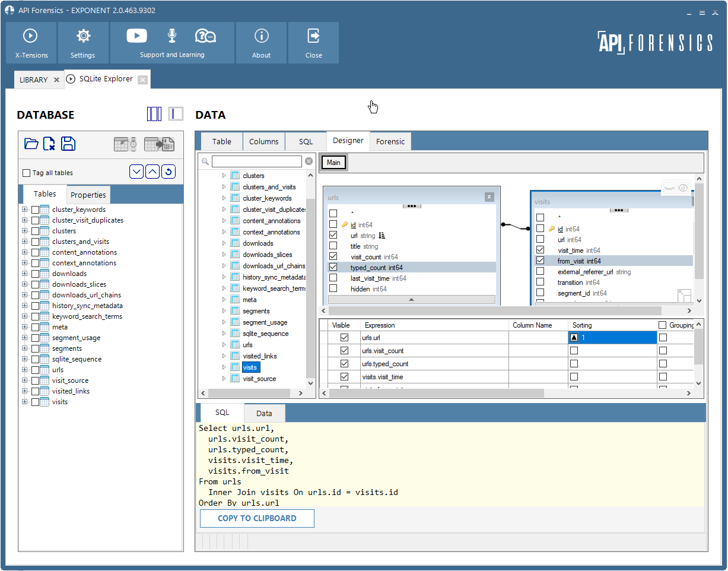Image resolution: width=728 pixels, height=571 pixels.
Task: Open the X-Tensions toolbar button
Action: coord(31,43)
